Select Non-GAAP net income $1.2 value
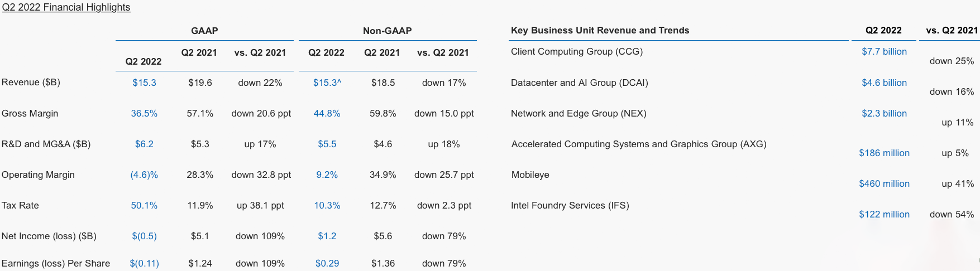The image size is (980, 271). pos(327,236)
